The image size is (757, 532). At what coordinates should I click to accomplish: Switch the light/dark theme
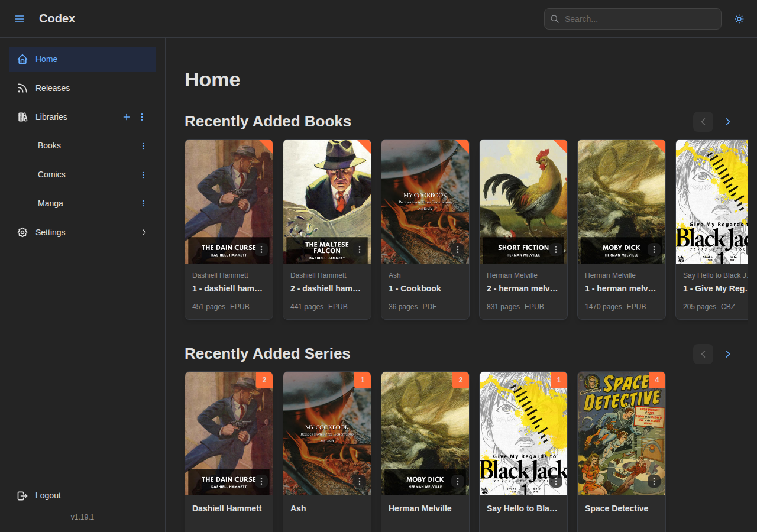pyautogui.click(x=739, y=19)
